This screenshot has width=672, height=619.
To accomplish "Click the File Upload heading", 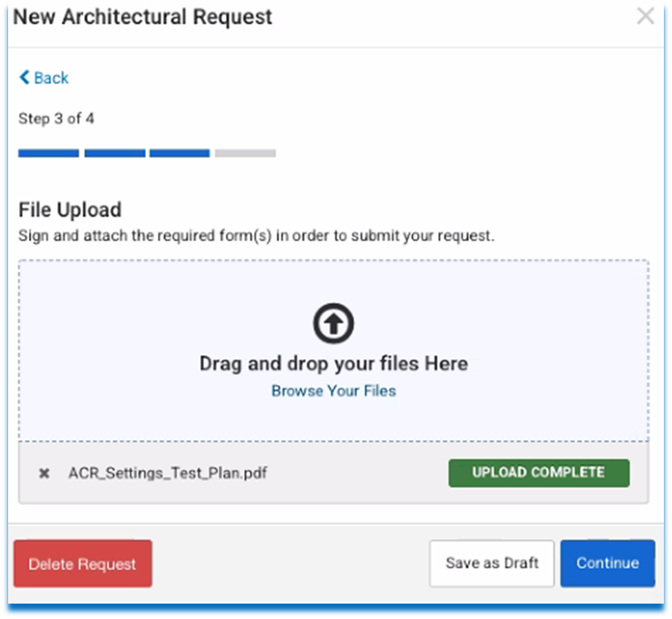I will tap(70, 210).
